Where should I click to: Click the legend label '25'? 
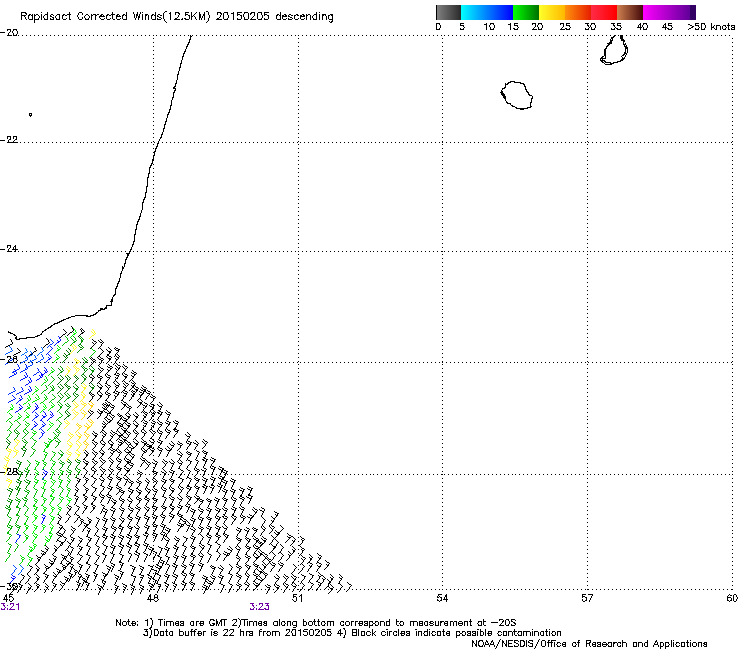565,27
